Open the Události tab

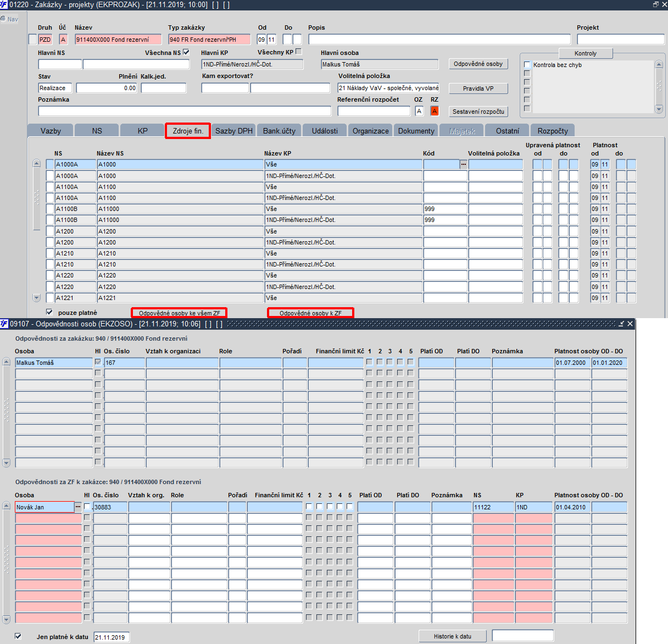coord(325,131)
